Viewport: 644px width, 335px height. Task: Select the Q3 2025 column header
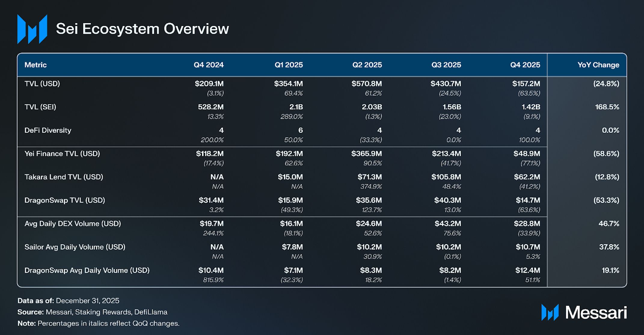coord(446,65)
